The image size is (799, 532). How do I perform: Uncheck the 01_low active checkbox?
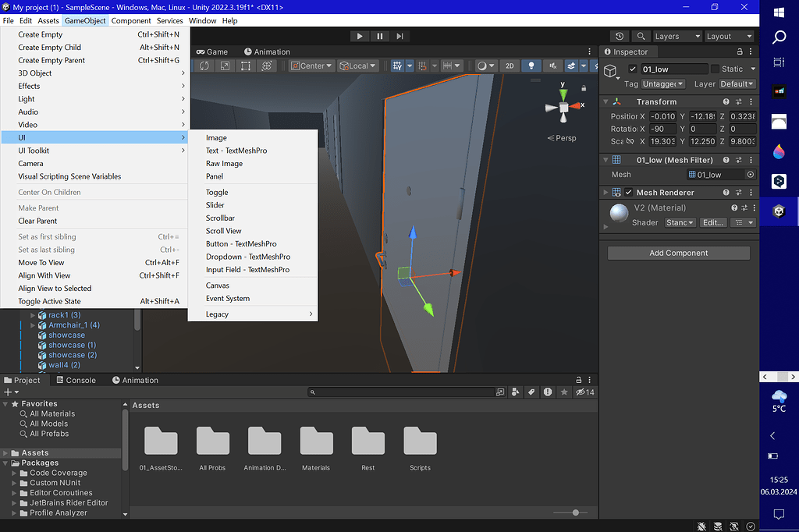[x=633, y=69]
